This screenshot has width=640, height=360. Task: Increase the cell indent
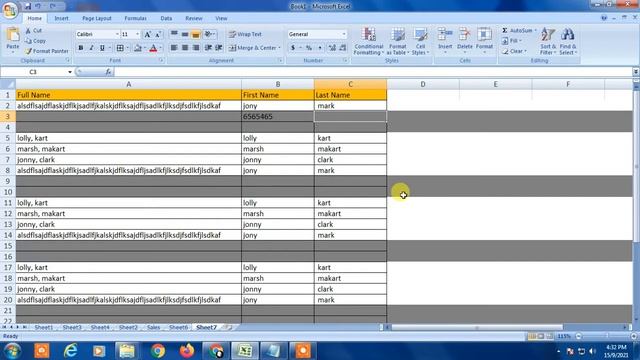219,48
